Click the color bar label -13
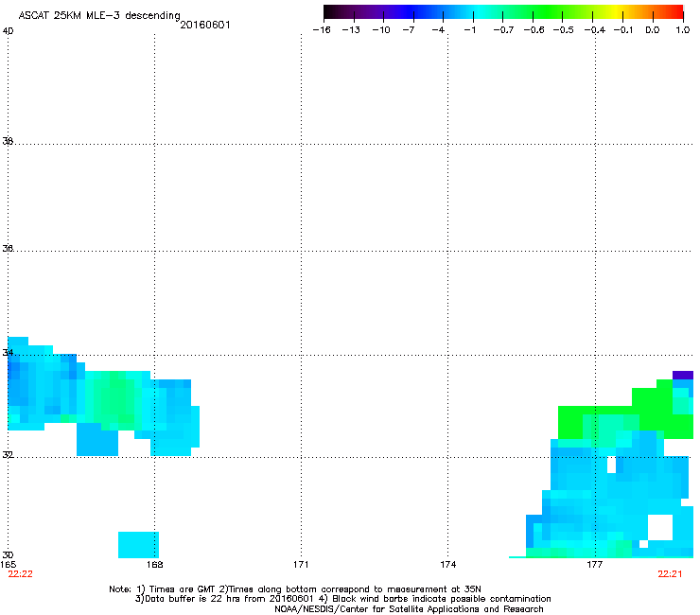The image size is (700, 615). 351,30
